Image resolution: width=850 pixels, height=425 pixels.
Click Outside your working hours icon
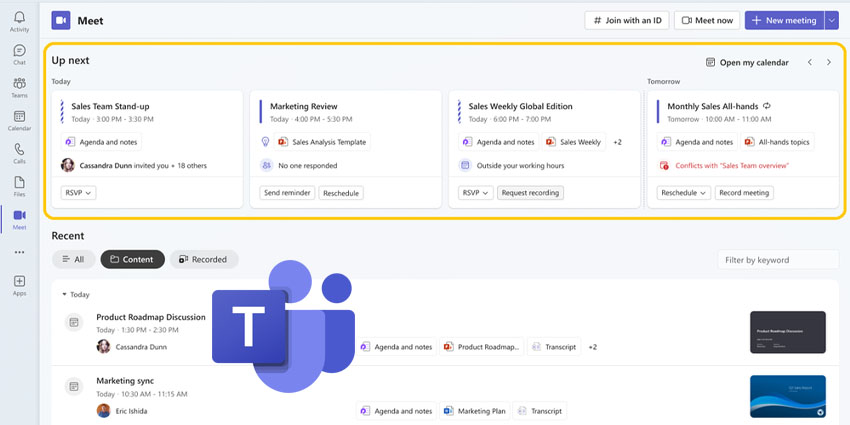(x=465, y=165)
